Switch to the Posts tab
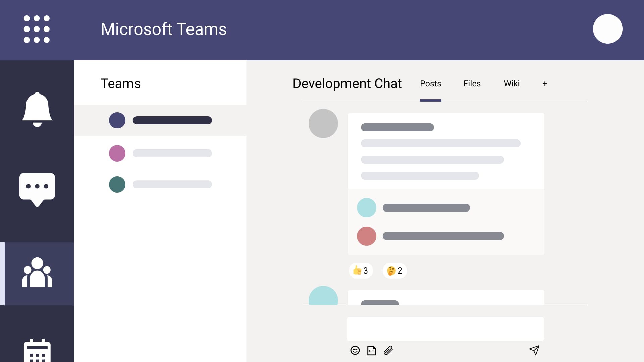This screenshot has height=362, width=644. click(x=430, y=84)
